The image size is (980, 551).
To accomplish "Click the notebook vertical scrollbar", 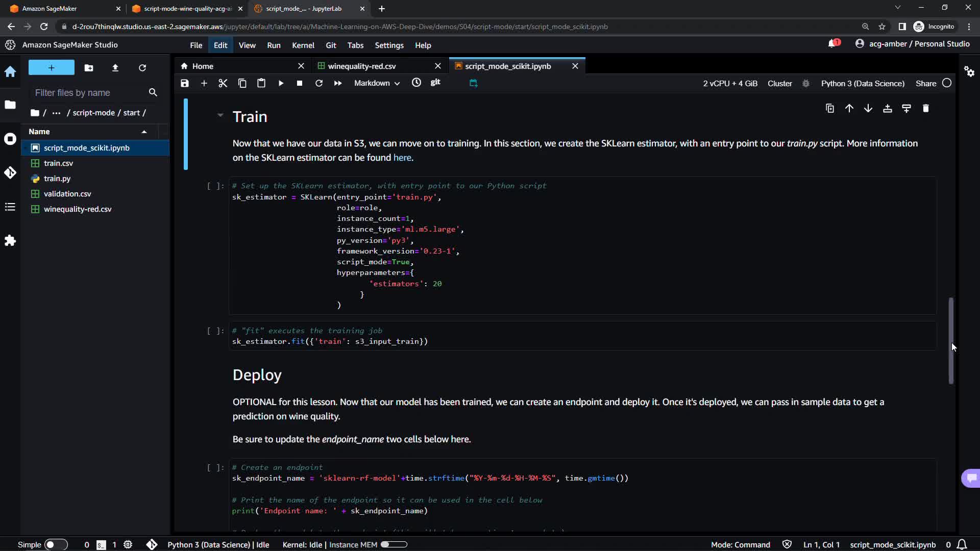I will tap(950, 340).
